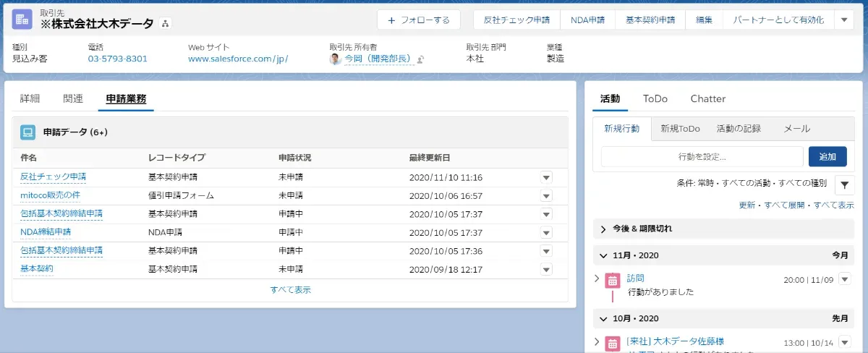Open the [来社] 大木データ佐藤様 link
868x353 pixels.
(x=676, y=341)
